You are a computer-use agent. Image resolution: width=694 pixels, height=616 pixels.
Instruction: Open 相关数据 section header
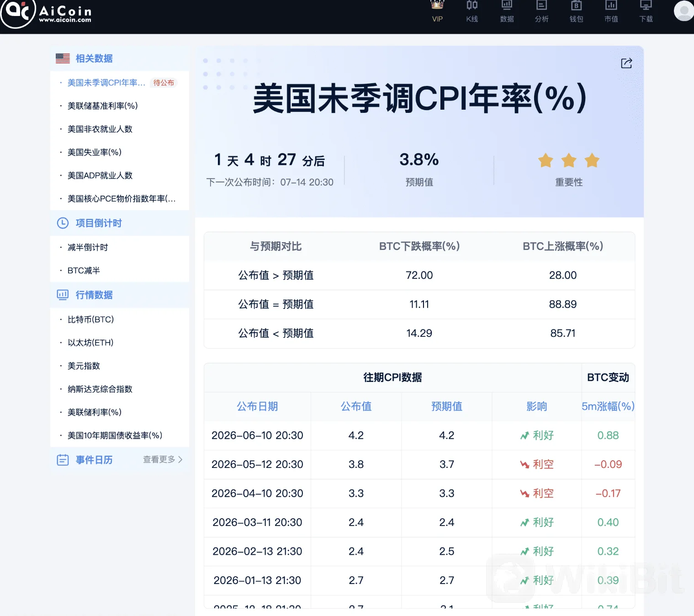pyautogui.click(x=120, y=58)
